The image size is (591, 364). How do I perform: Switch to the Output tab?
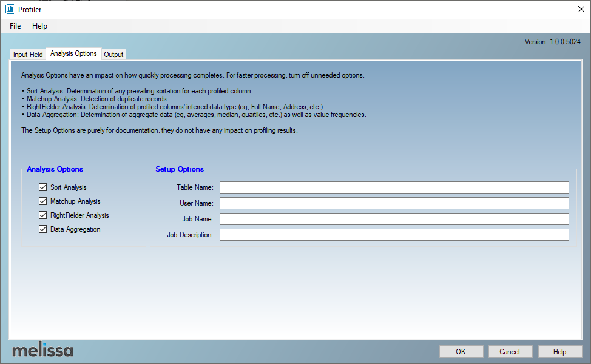pos(113,55)
